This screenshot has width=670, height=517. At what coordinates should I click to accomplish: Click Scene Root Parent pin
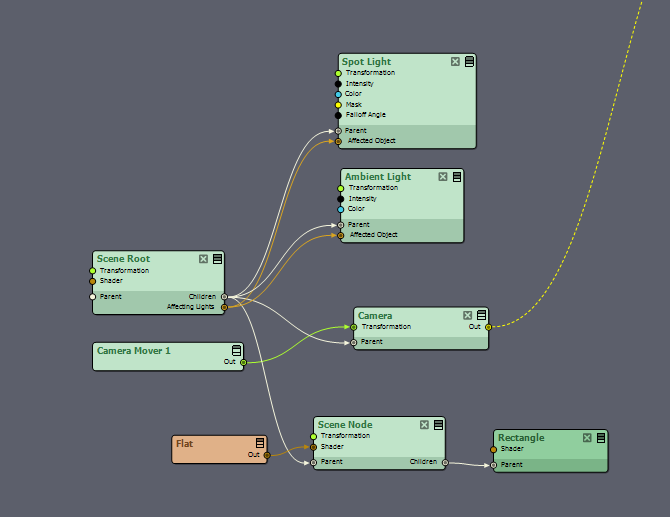coord(93,297)
